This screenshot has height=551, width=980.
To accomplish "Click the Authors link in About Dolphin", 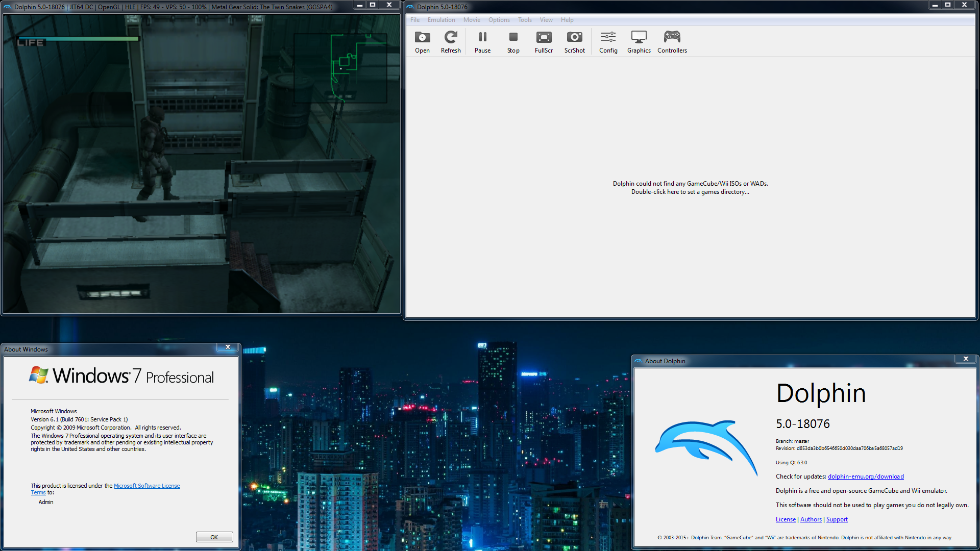I will [x=811, y=519].
